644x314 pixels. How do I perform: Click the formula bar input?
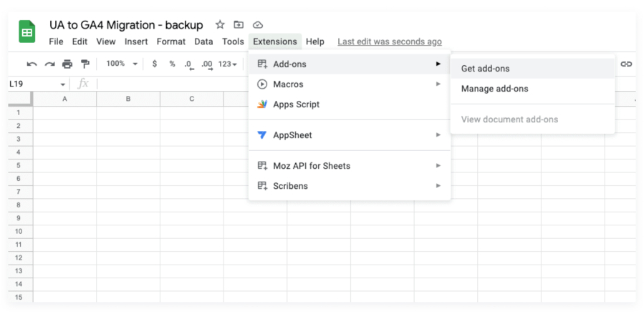coord(173,84)
